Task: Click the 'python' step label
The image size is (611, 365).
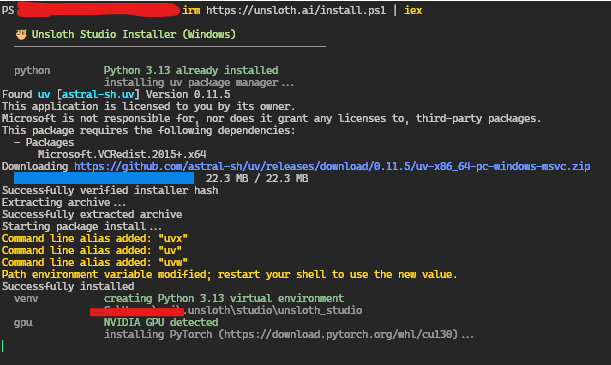Action: tap(32, 71)
